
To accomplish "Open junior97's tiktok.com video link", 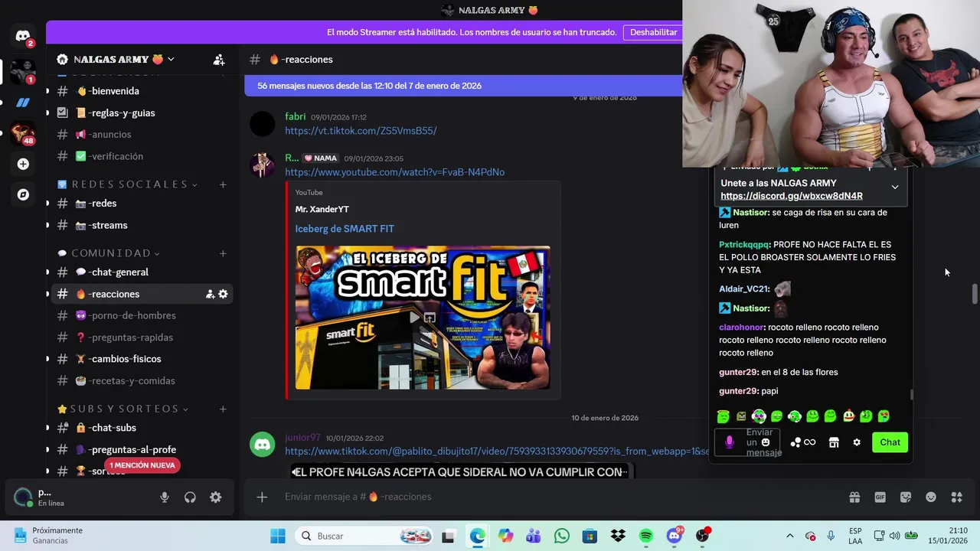I will click(x=497, y=452).
